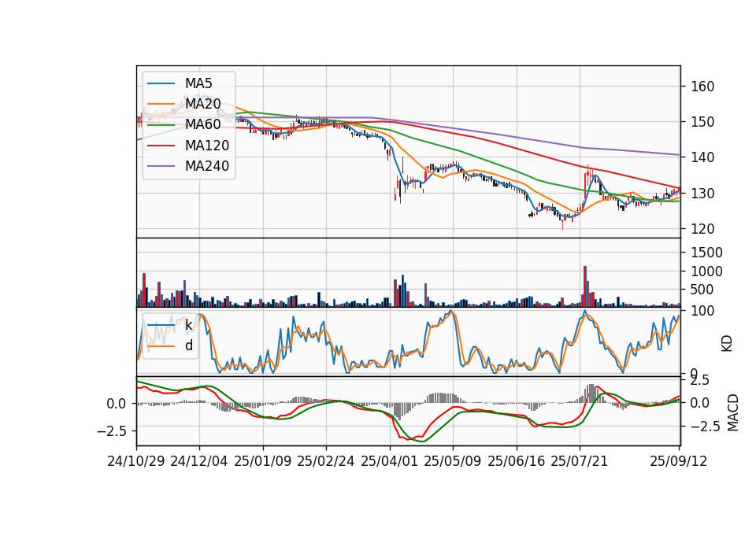Click the left-side MACD 0.0 label
This screenshot has height=543, width=756.
[117, 404]
